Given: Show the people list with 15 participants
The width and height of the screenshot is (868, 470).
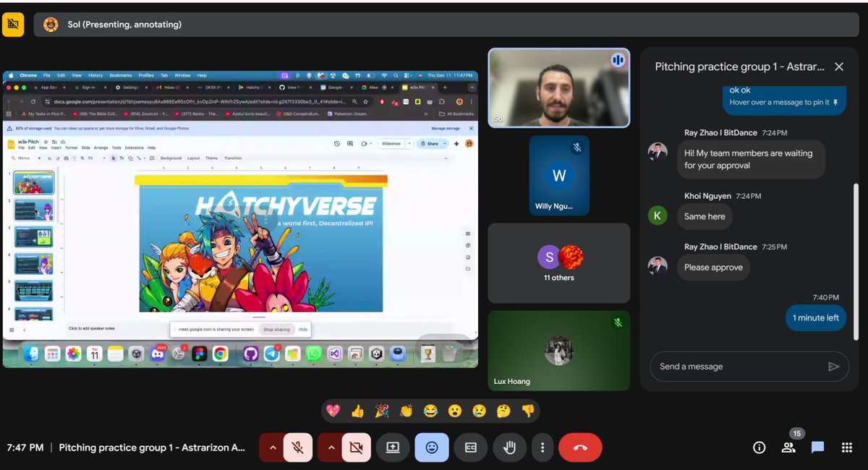Looking at the screenshot, I should (x=788, y=448).
